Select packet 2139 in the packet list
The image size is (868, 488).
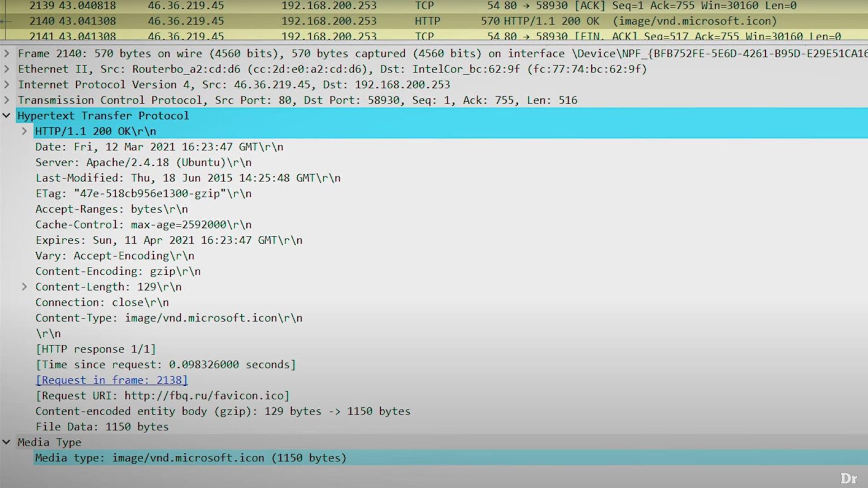tap(434, 6)
